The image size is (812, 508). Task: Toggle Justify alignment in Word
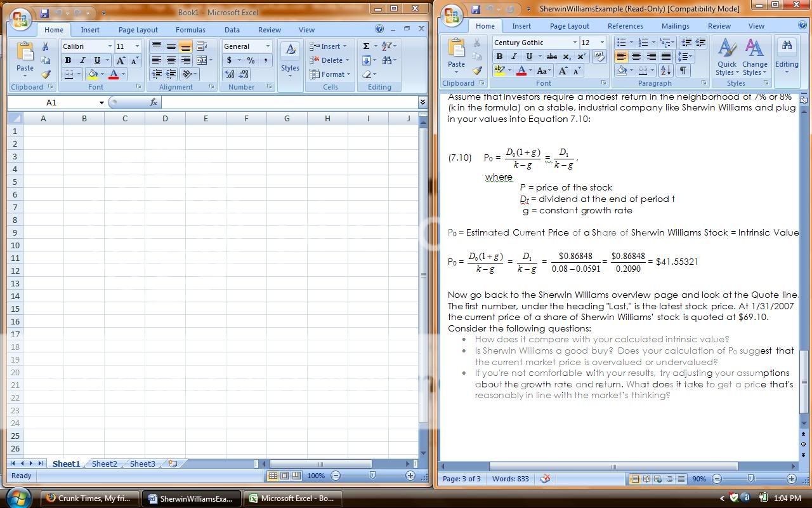coord(665,57)
